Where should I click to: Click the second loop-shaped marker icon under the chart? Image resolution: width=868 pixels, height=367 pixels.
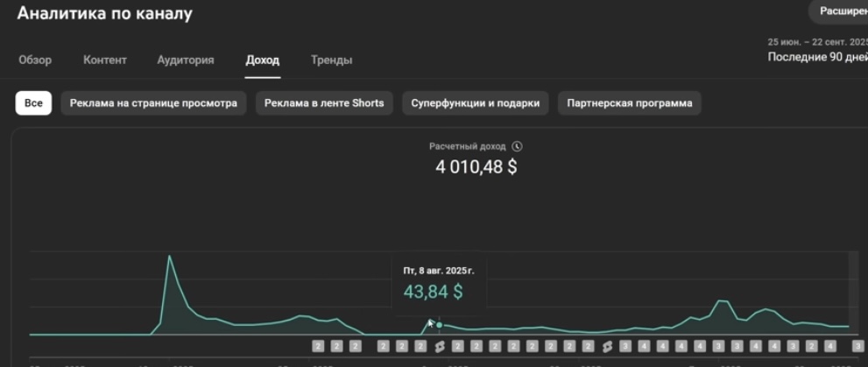607,347
